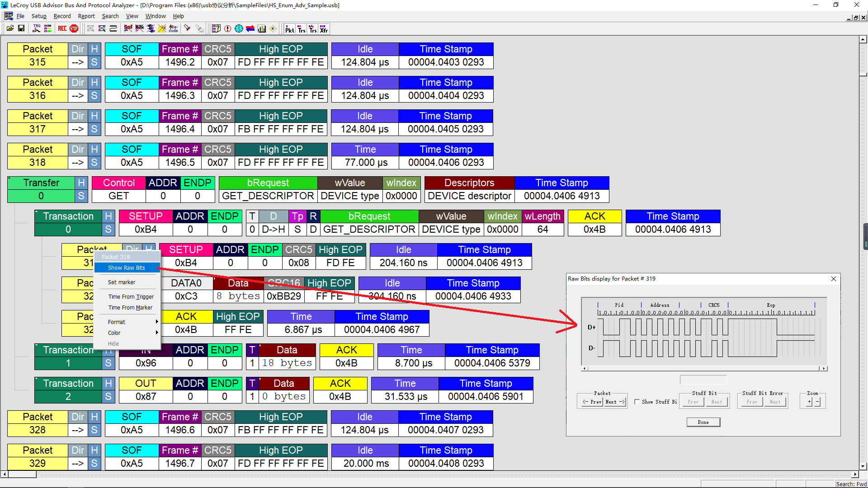Screen dimensions: 868x488
Task: Choose Time From Marker menu entry
Action: point(127,308)
